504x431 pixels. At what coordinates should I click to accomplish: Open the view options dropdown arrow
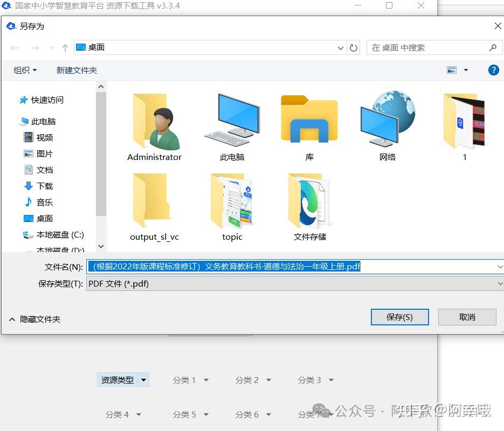[x=466, y=70]
